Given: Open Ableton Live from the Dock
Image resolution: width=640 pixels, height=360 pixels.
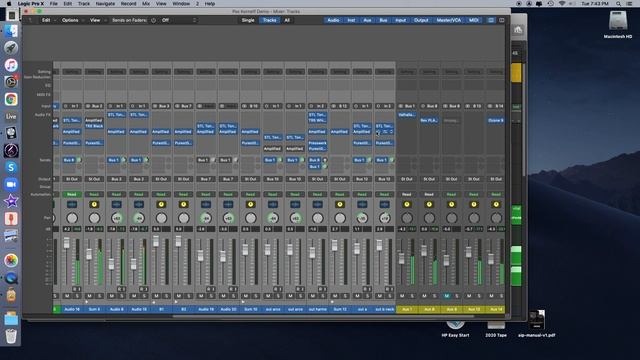Looking at the screenshot, I should pyautogui.click(x=11, y=116).
